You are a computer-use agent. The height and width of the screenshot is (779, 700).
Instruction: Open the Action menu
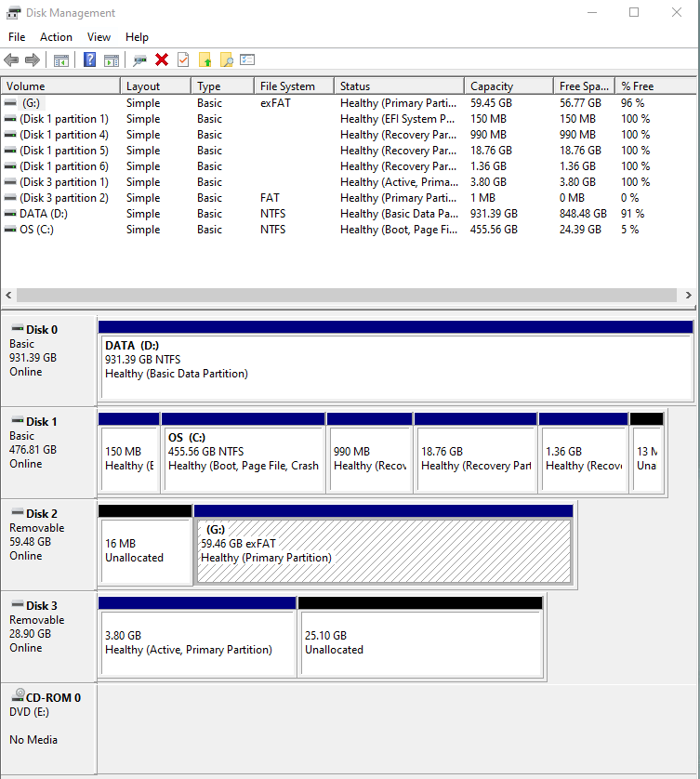point(56,37)
